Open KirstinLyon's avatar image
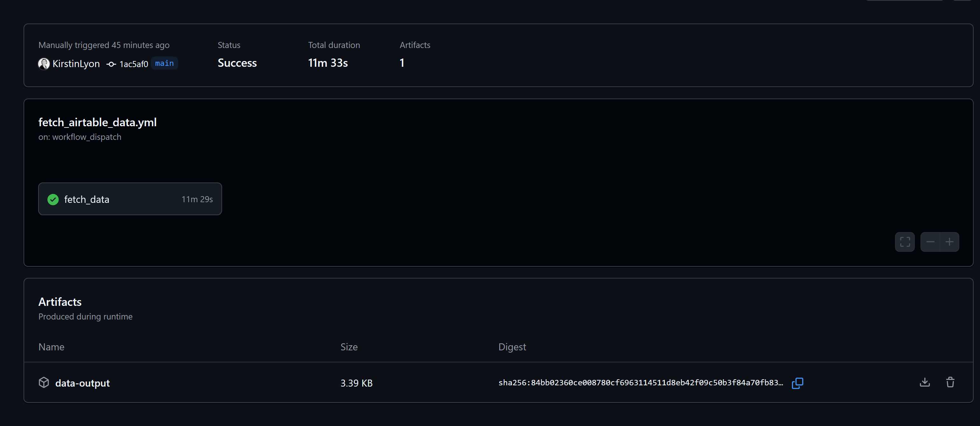Screen dimensions: 980x426 pyautogui.click(x=44, y=64)
